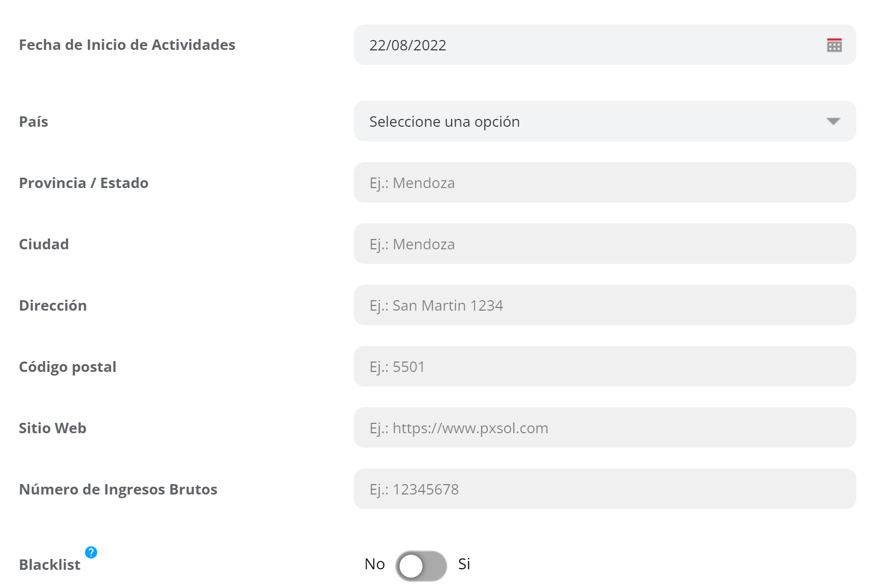Click the Fecha de Inicio de Actividades field
Image resolution: width=874 pixels, height=588 pixels.
(x=572, y=45)
